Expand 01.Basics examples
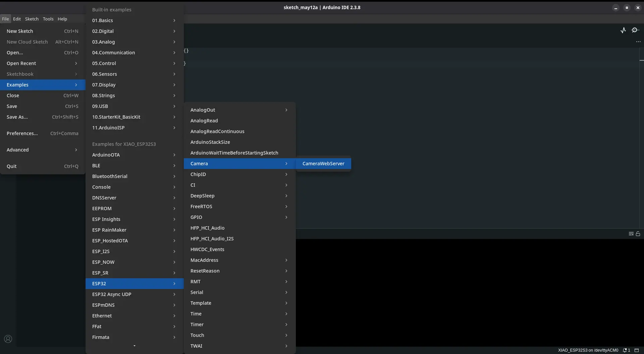644x354 pixels. (x=135, y=20)
